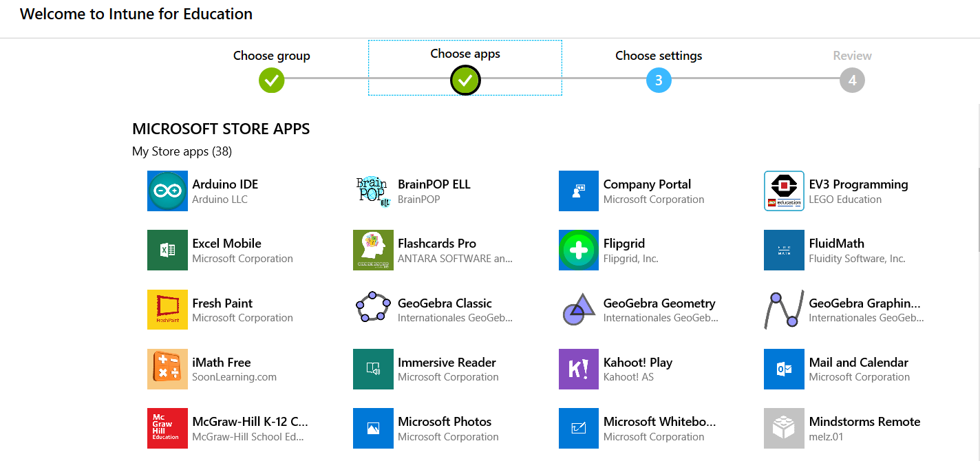Open the Review step 4

[x=852, y=69]
